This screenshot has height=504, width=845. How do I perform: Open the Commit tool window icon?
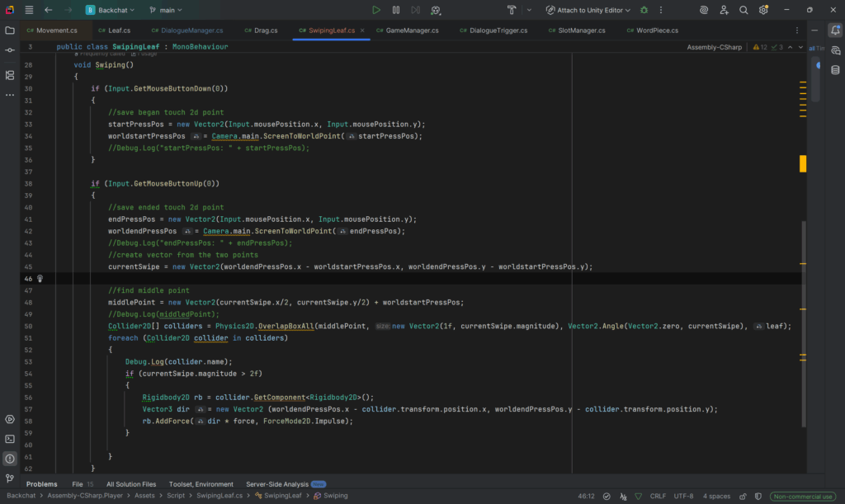pos(10,50)
